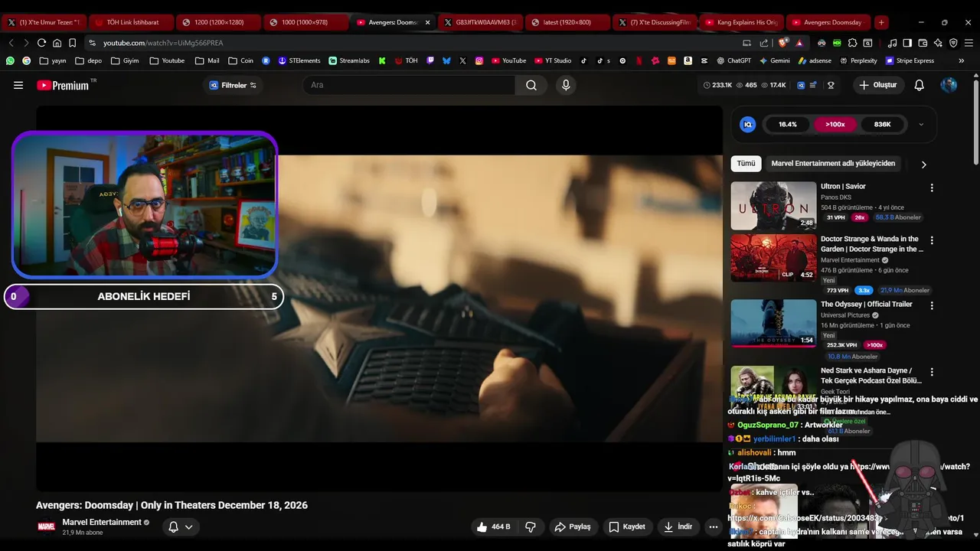980x551 pixels.
Task: Click İndir download button
Action: click(678, 527)
